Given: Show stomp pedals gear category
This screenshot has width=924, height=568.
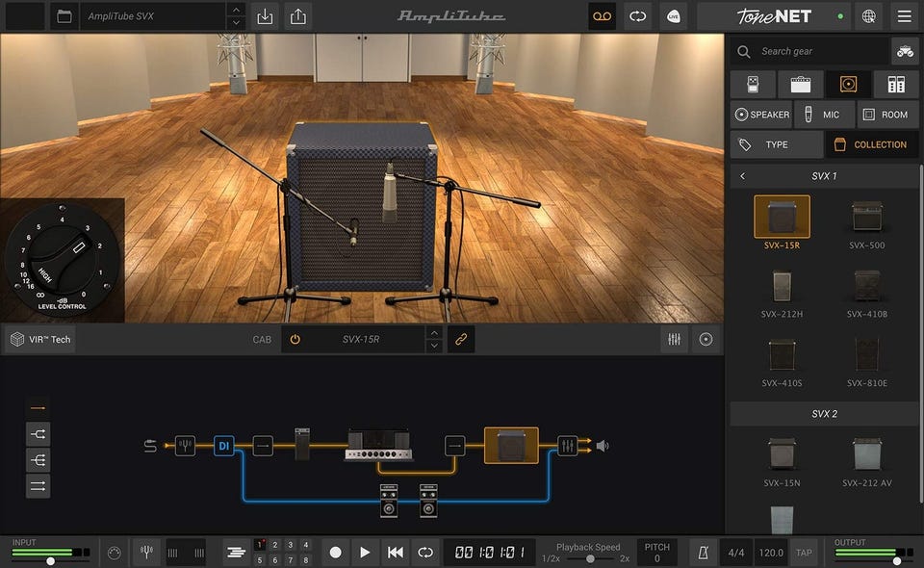Looking at the screenshot, I should pyautogui.click(x=753, y=85).
